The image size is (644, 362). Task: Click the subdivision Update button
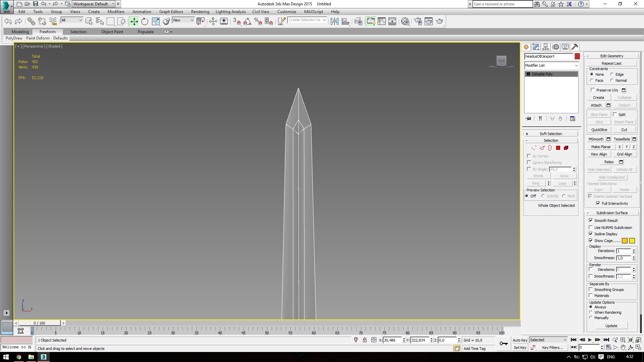click(x=611, y=326)
